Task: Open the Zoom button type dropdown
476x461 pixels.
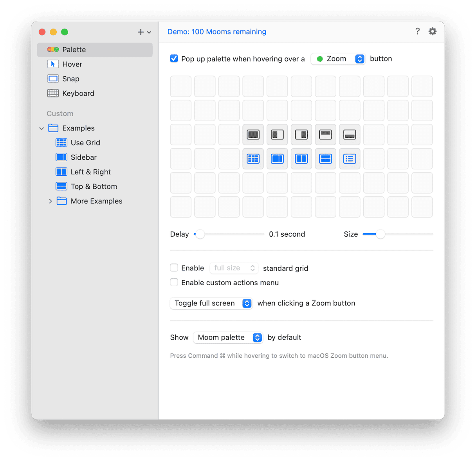Action: (338, 59)
